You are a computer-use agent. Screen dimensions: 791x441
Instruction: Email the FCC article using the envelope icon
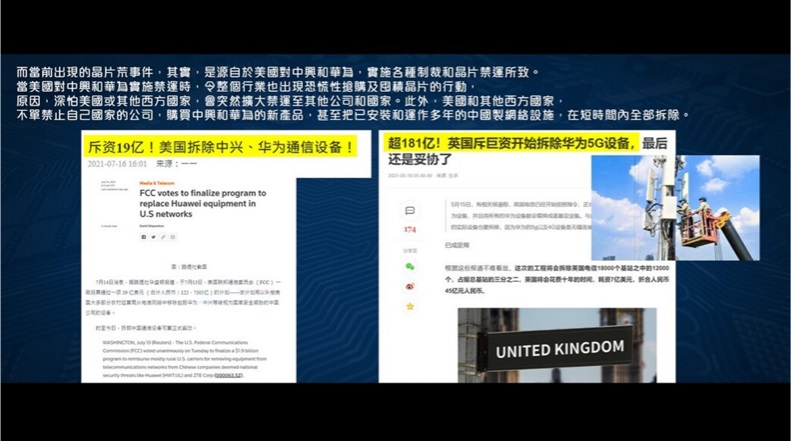(173, 237)
